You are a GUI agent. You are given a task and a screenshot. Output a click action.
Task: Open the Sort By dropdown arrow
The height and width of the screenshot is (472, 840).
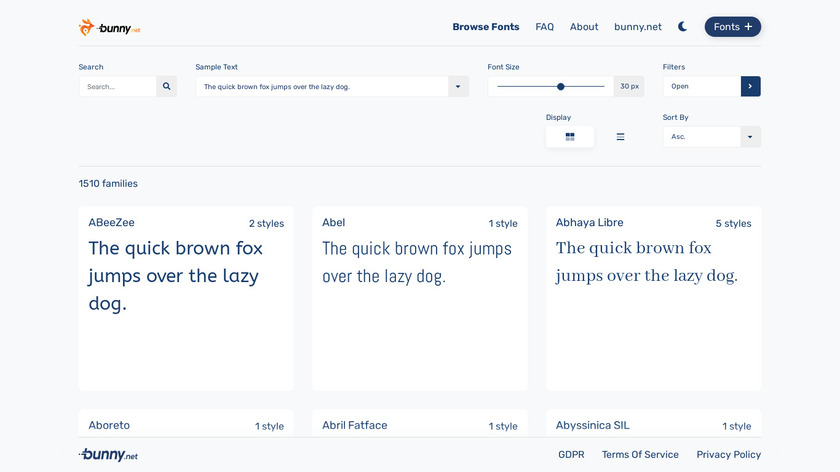coord(750,137)
